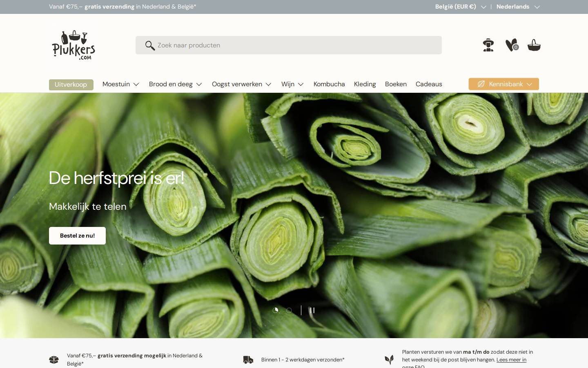Image resolution: width=588 pixels, height=368 pixels.
Task: Open the shopping basket icon
Action: [534, 45]
